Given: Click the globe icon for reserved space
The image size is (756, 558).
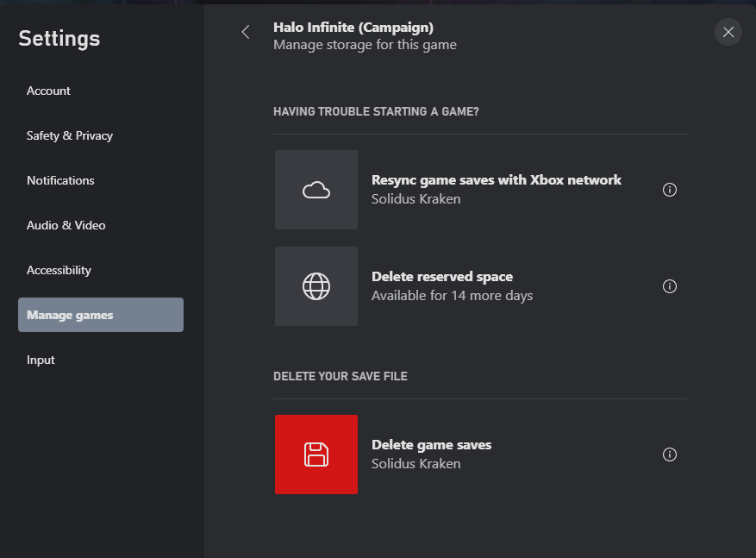Looking at the screenshot, I should 316,286.
